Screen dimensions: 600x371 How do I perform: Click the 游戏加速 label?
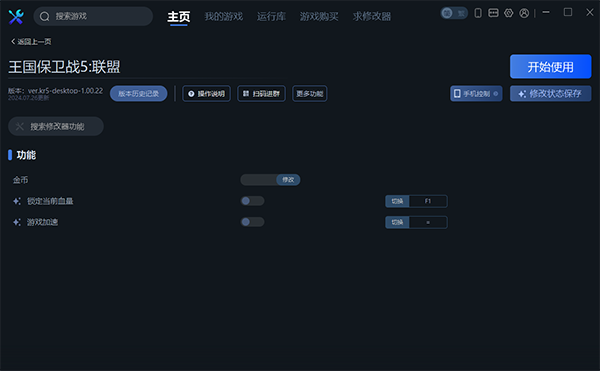pyautogui.click(x=42, y=222)
